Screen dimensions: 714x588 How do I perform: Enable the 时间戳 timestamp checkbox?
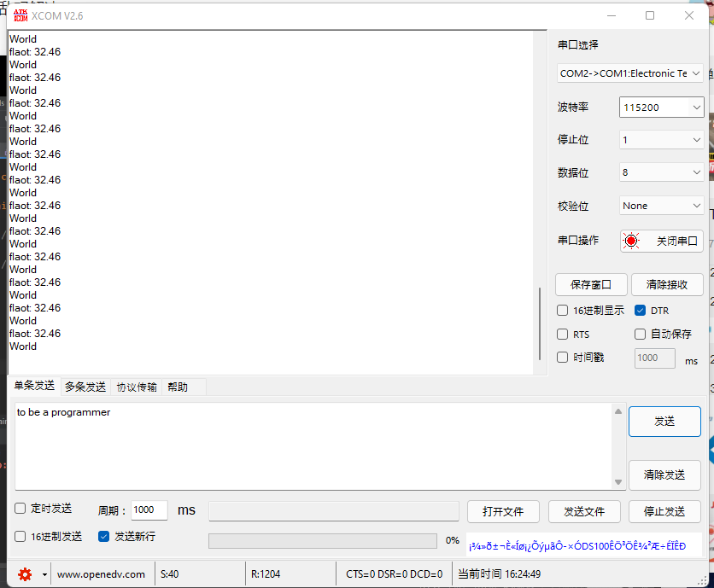coord(562,358)
